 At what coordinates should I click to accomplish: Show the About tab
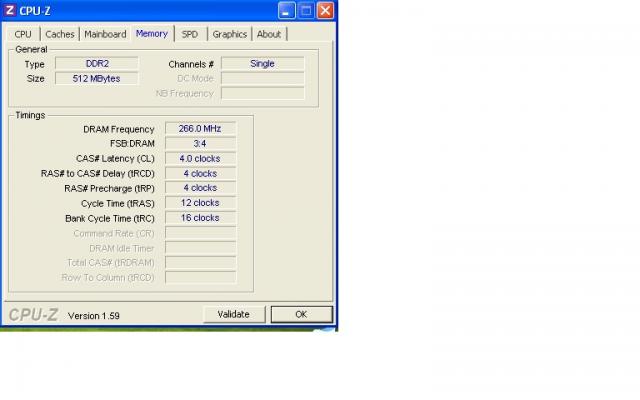(x=269, y=34)
